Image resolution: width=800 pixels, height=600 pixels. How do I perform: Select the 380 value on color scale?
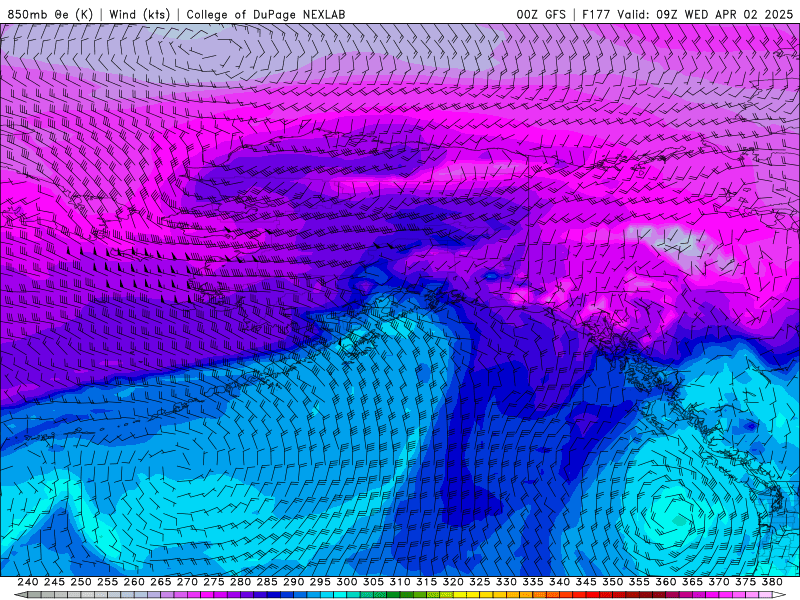[x=771, y=582]
